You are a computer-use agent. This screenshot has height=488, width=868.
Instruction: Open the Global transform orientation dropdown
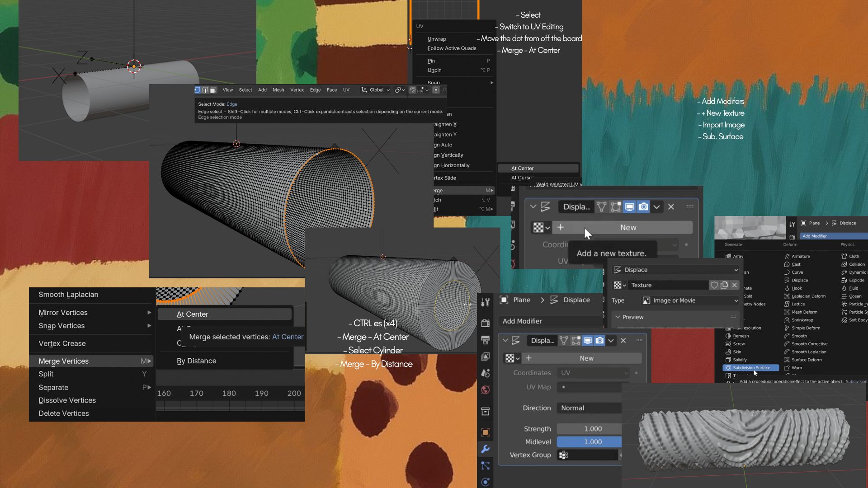tap(376, 90)
